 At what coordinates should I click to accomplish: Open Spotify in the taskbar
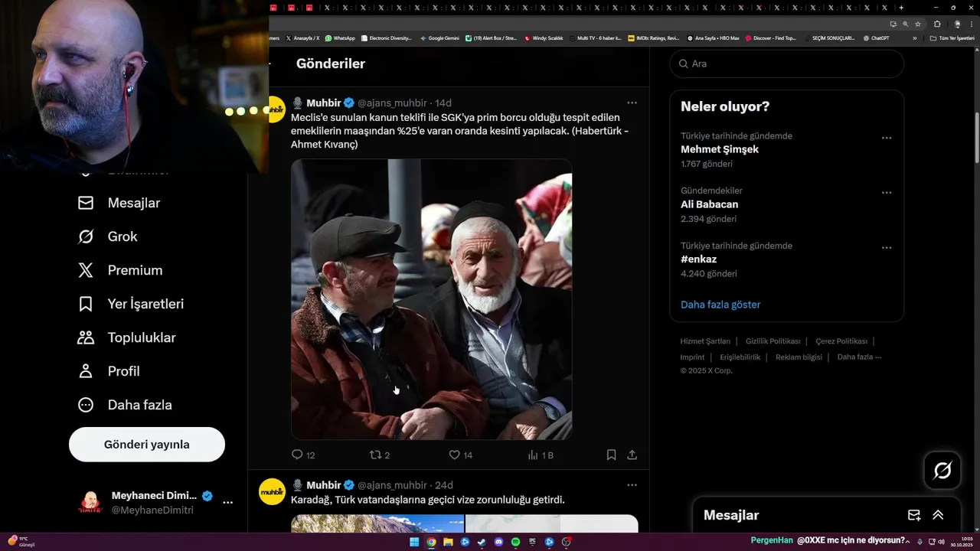click(515, 542)
